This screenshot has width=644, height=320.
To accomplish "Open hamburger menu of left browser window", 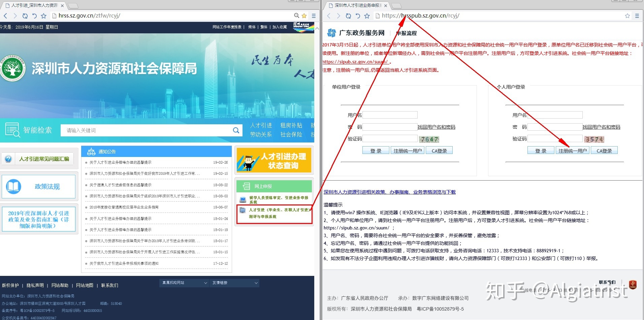I will click(x=314, y=16).
